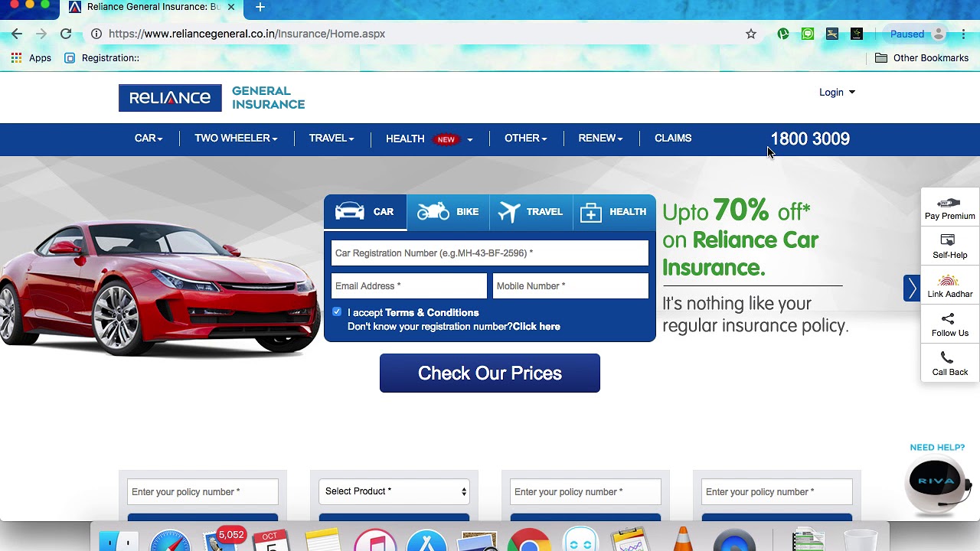
Task: Expand the TWO WHEELER navigation menu
Action: point(236,139)
